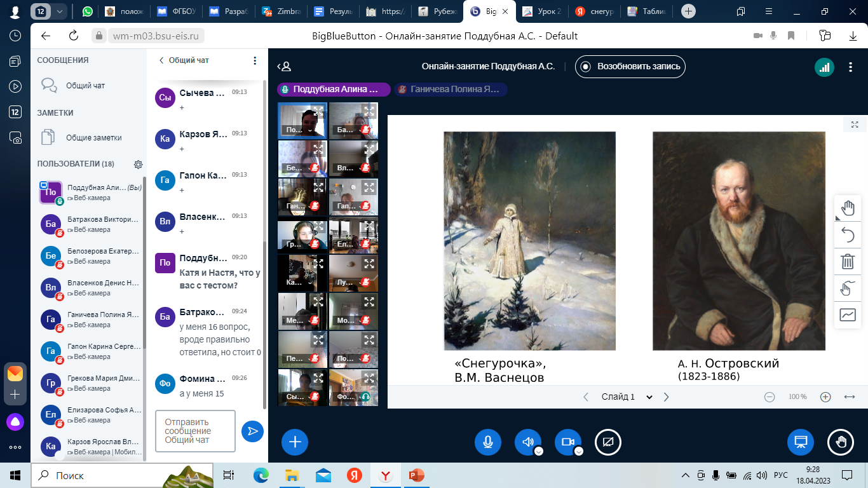Make presentation fullscreen via expand icon
The image size is (868, 488).
click(855, 125)
